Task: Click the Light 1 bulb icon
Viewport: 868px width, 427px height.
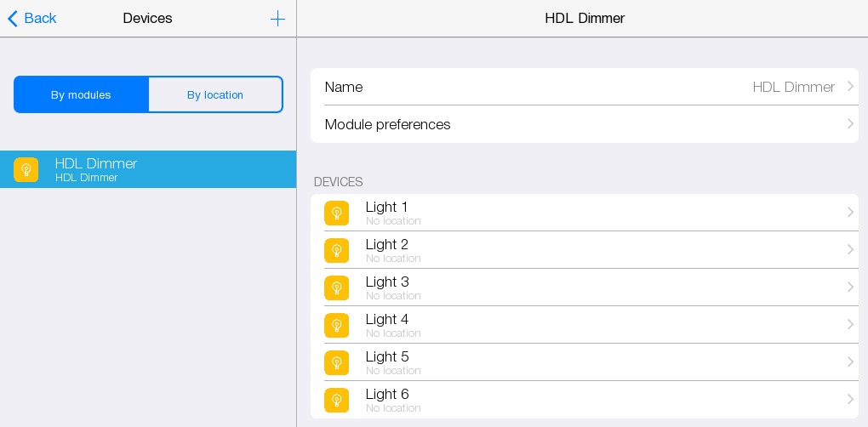Action: coord(336,213)
